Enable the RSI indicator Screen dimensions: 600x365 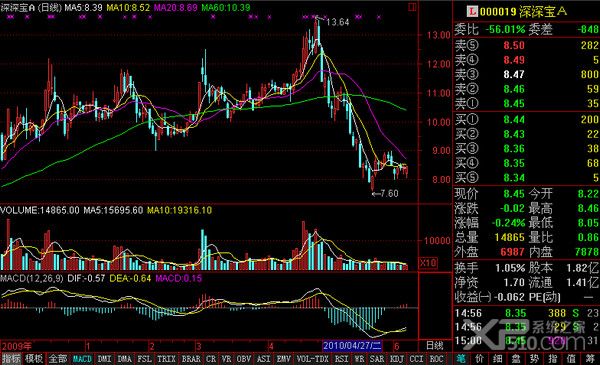[x=341, y=359]
